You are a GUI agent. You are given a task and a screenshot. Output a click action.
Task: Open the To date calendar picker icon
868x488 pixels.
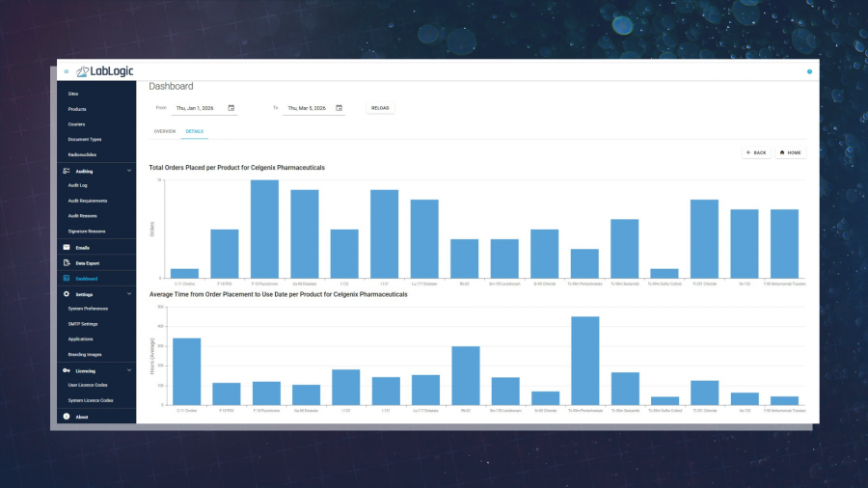tap(339, 108)
